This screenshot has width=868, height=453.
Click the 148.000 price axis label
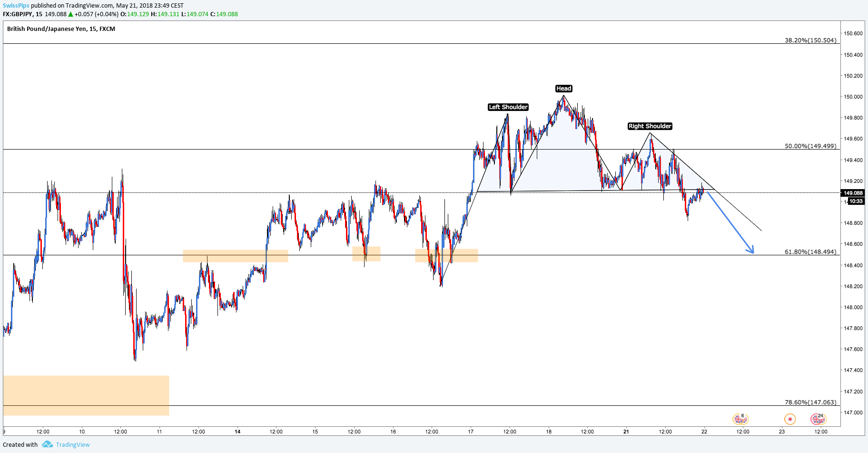pyautogui.click(x=853, y=307)
